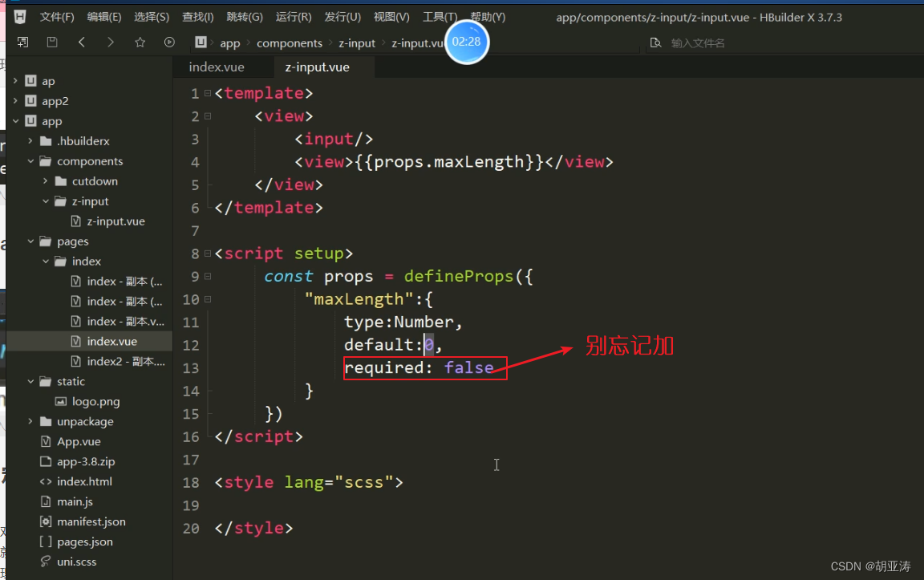The height and width of the screenshot is (580, 924).
Task: Expand the cutdown folder
Action: click(x=46, y=181)
